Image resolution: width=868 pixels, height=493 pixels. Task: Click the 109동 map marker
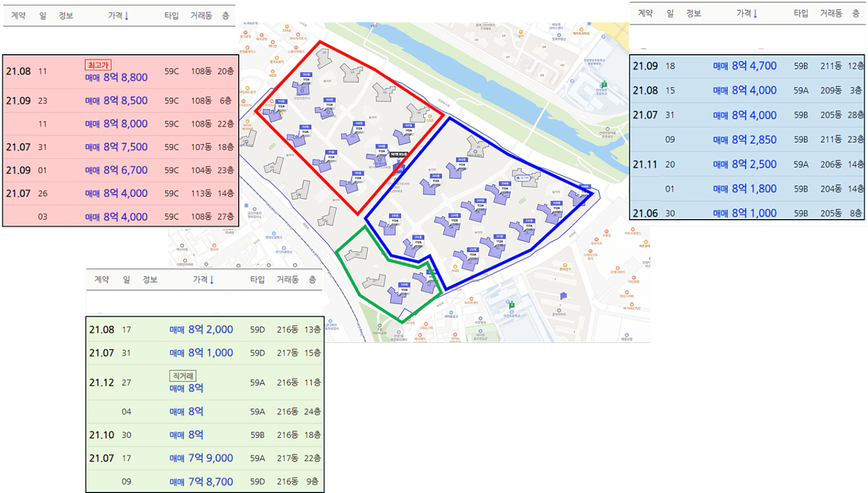pyautogui.click(x=381, y=149)
